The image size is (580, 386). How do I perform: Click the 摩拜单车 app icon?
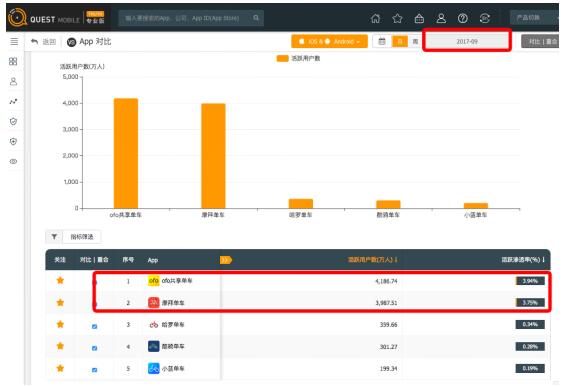pos(154,302)
